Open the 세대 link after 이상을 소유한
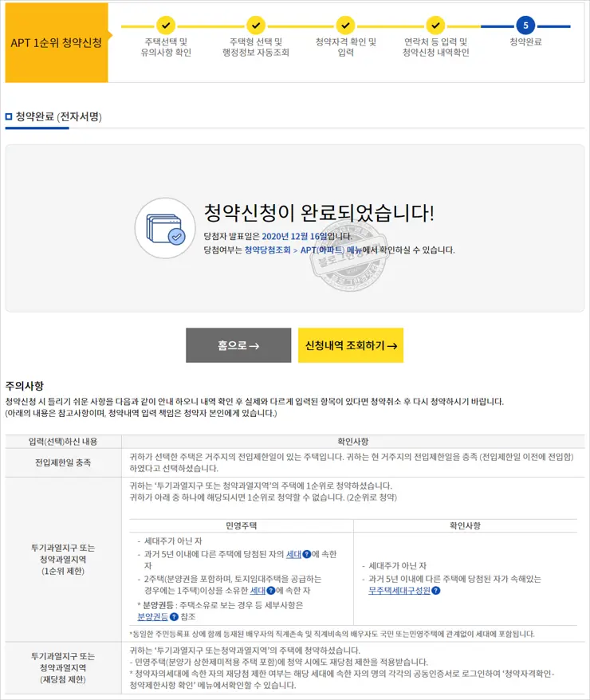This screenshot has width=590, height=700. [x=258, y=591]
